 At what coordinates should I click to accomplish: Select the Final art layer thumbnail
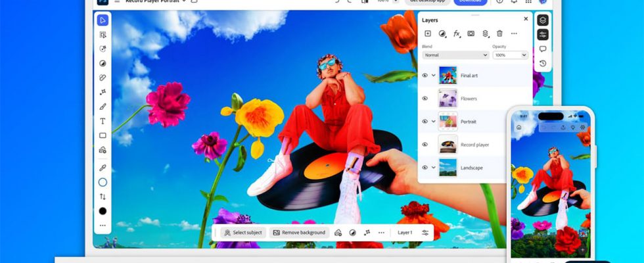[x=448, y=75]
